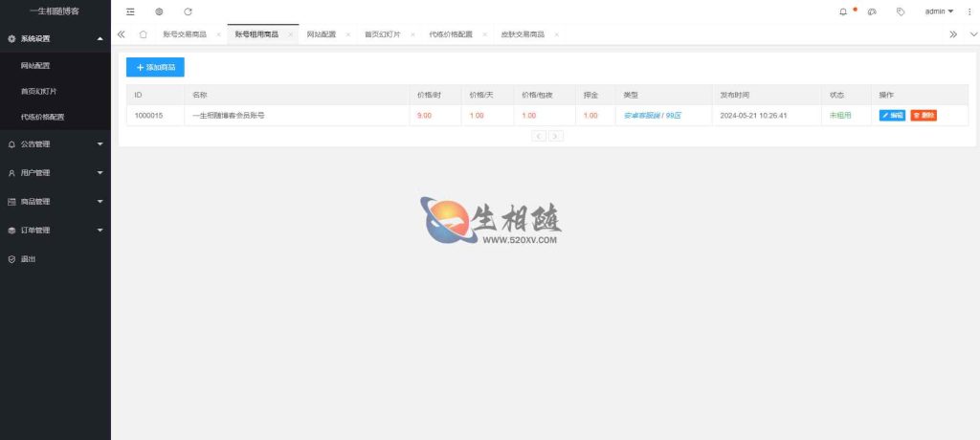980x440 pixels.
Task: Switch to the 代练价格配置 tab
Action: coord(451,34)
